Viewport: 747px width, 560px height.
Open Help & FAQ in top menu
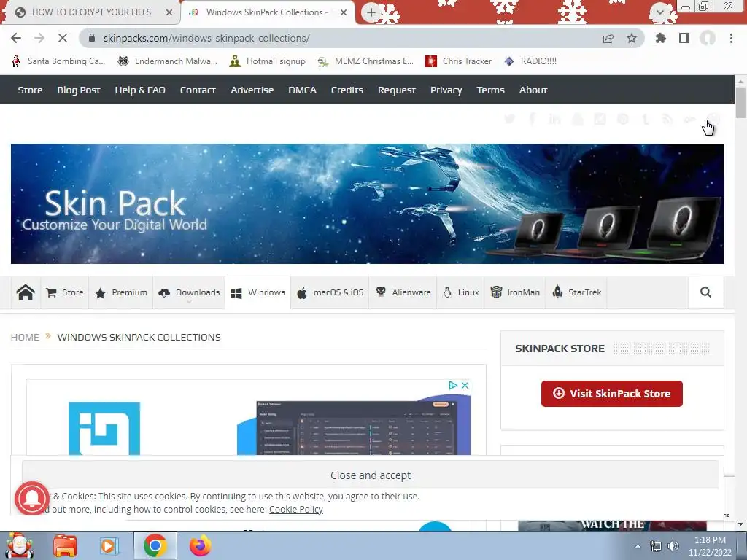point(140,90)
